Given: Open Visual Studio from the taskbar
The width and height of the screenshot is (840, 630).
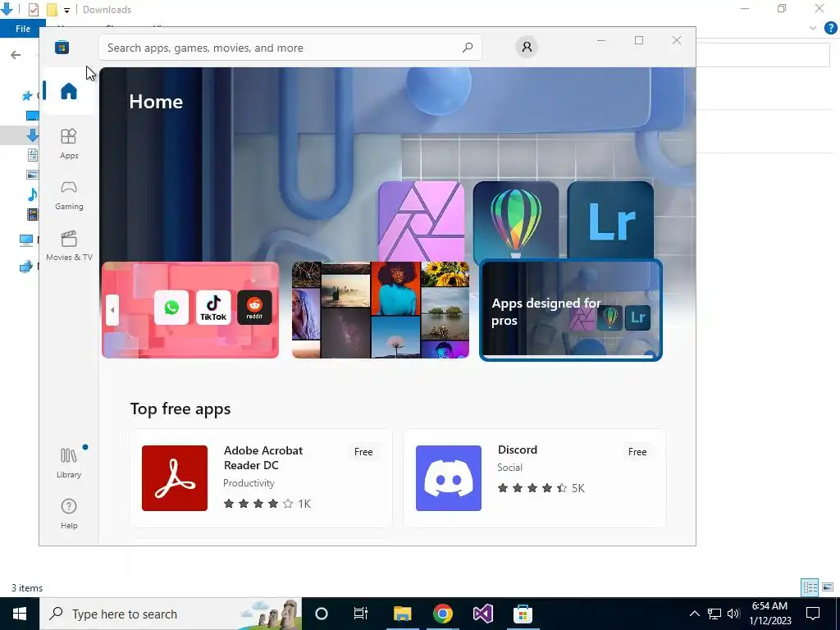Looking at the screenshot, I should (x=482, y=614).
